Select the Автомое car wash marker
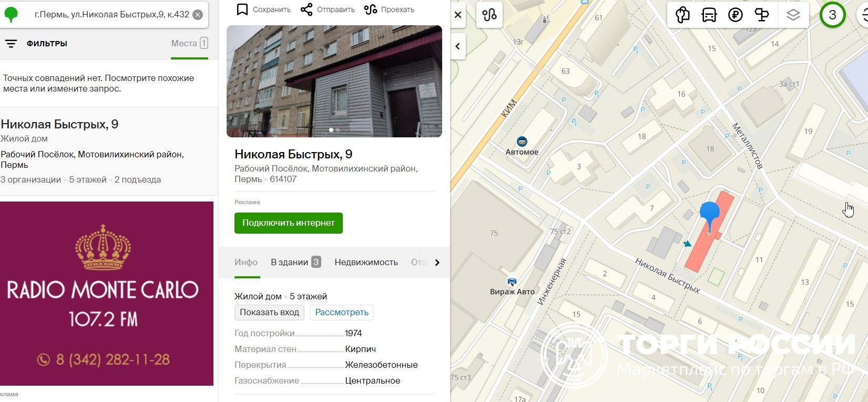868x402 pixels. pos(522,142)
